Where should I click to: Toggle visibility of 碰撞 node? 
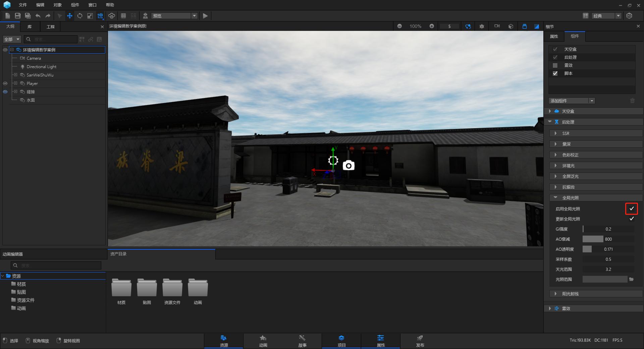click(x=5, y=92)
